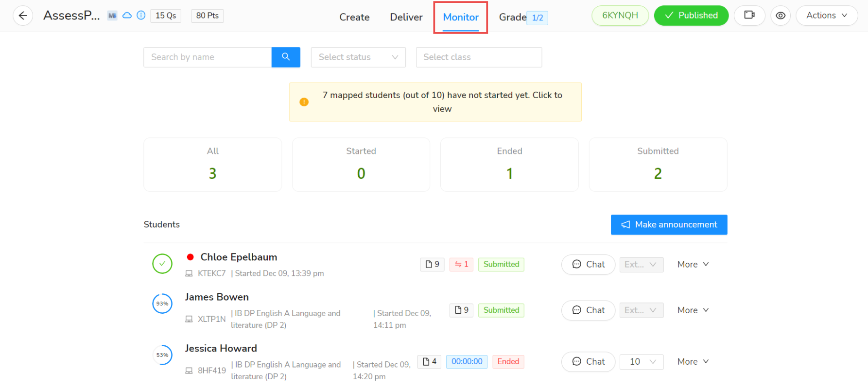Open the video/proctoring camera icon near Actions
The height and width of the screenshot is (388, 868).
click(x=749, y=16)
